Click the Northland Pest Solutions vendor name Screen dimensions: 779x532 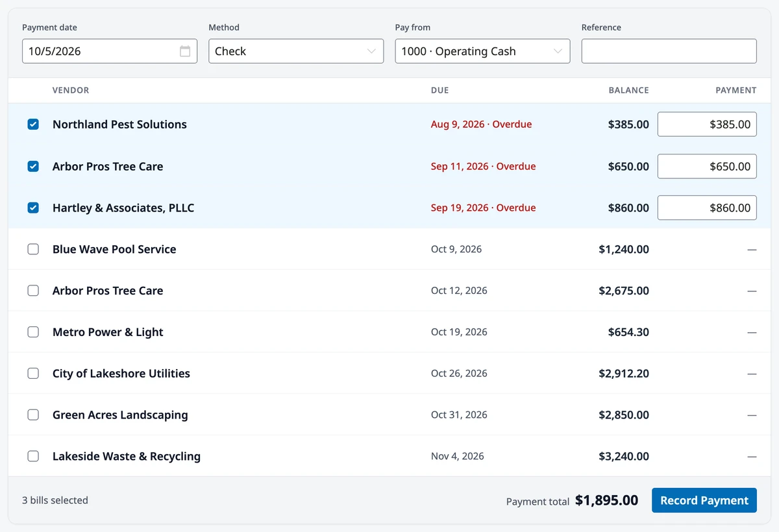[x=119, y=125]
